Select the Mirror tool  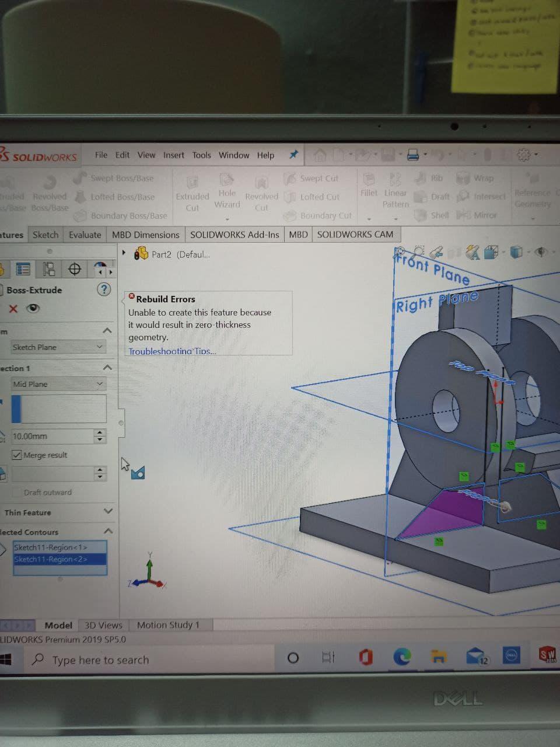click(477, 215)
